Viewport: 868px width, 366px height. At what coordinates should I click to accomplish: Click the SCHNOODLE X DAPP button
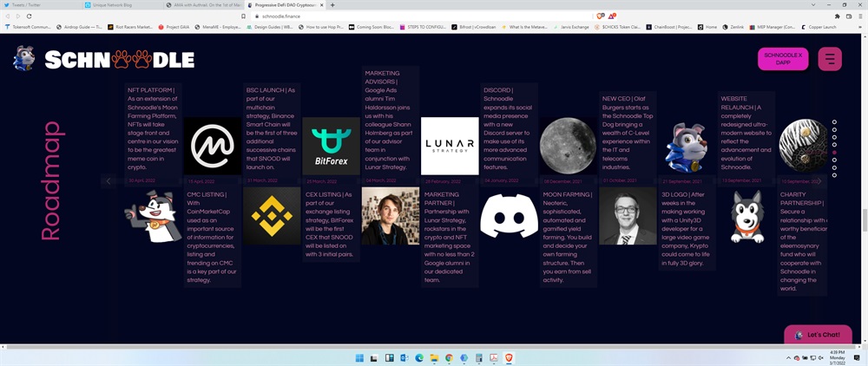(x=783, y=59)
